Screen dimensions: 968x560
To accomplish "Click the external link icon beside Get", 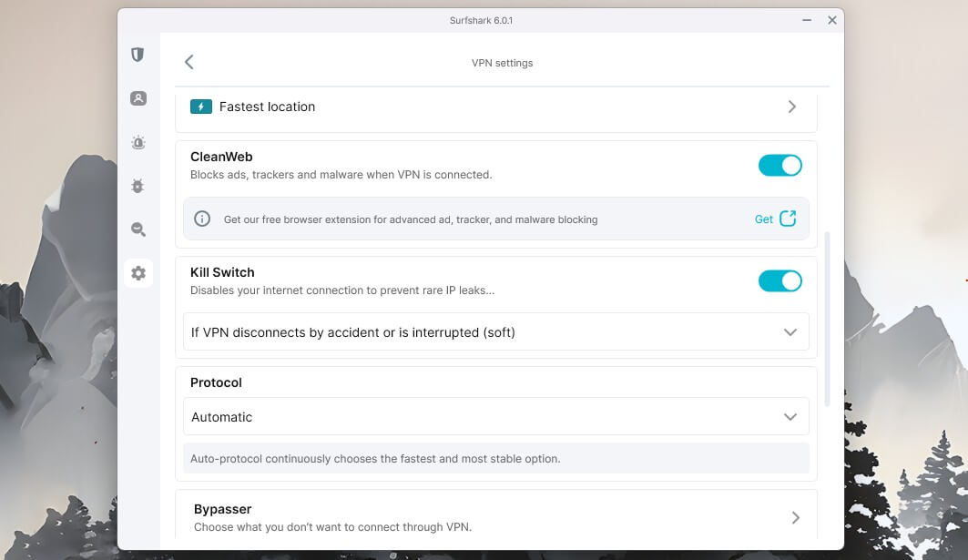I will pyautogui.click(x=788, y=219).
